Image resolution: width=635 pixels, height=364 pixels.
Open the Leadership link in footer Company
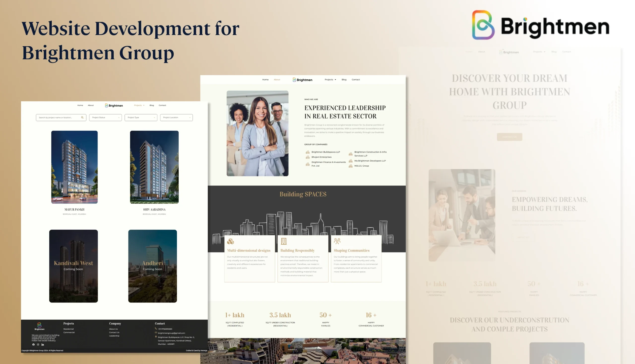click(x=114, y=336)
